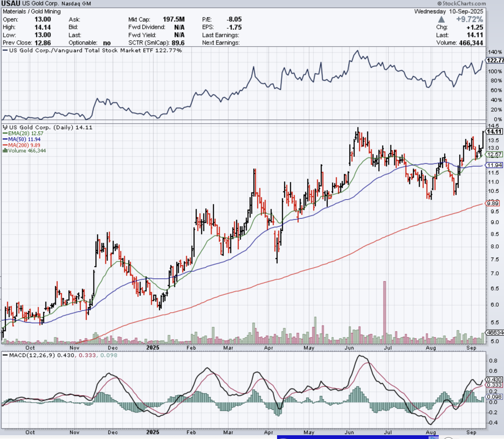Click the price-bar icon beside US Gold Corp. (Daily)
504x439 pixels.
coord(5,127)
